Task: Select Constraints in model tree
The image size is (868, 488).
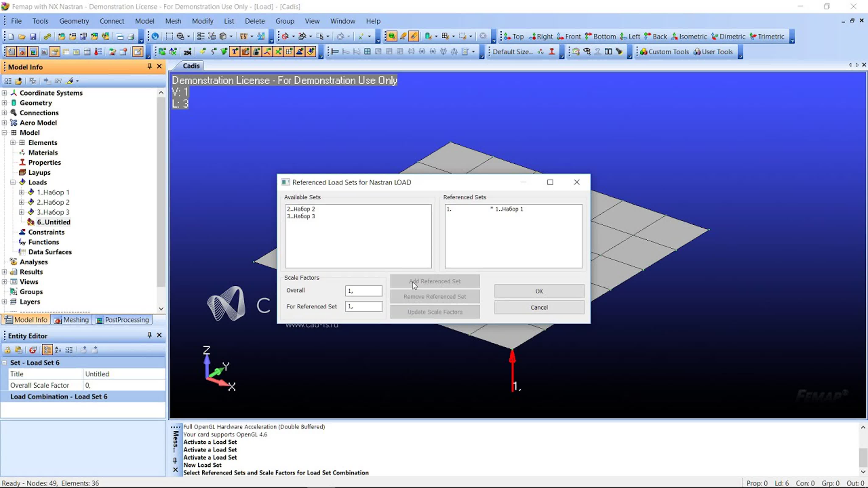Action: [46, 232]
